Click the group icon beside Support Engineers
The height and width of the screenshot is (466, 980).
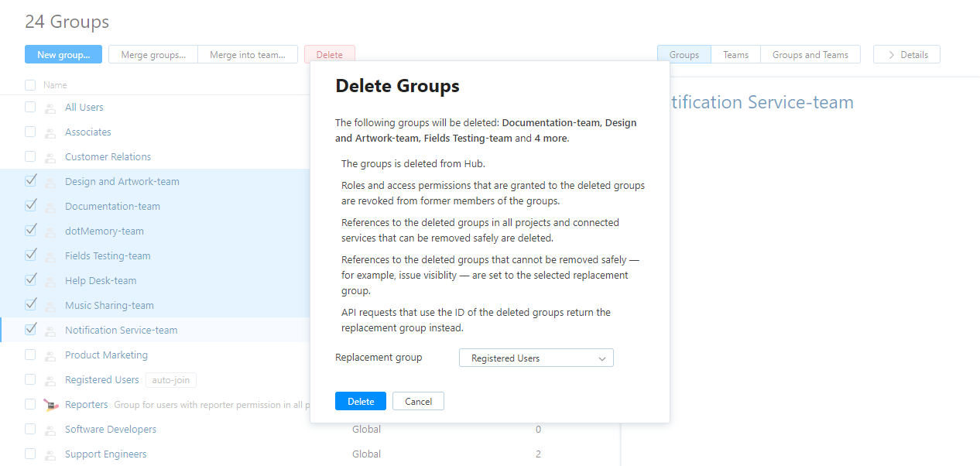tap(50, 455)
